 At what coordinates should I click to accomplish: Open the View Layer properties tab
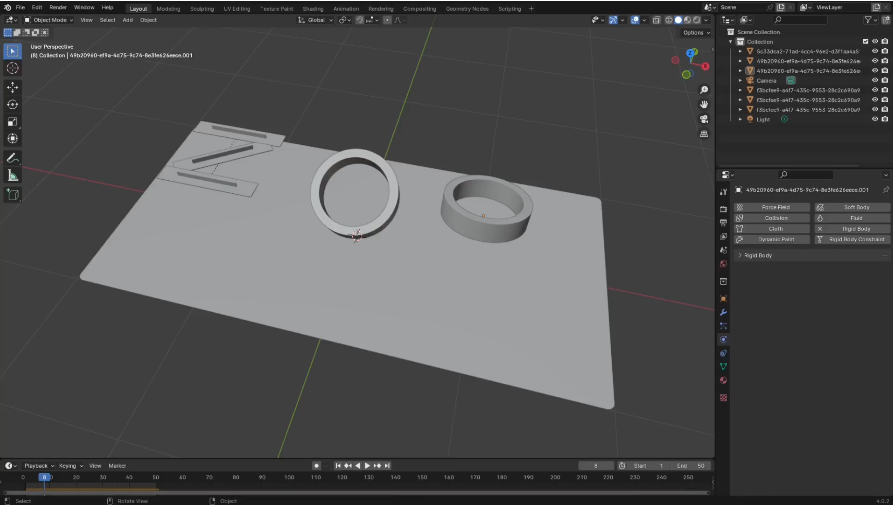(723, 236)
